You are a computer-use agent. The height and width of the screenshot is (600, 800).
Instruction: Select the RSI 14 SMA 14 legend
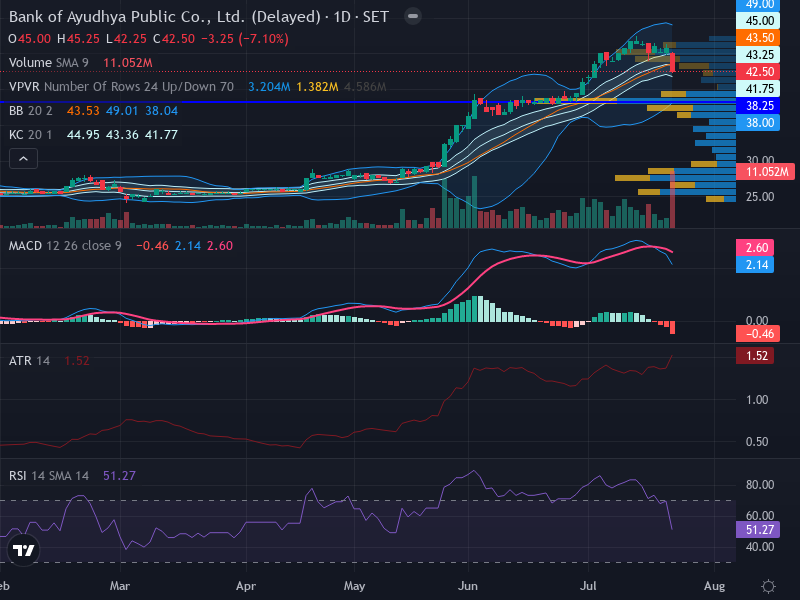(49, 476)
